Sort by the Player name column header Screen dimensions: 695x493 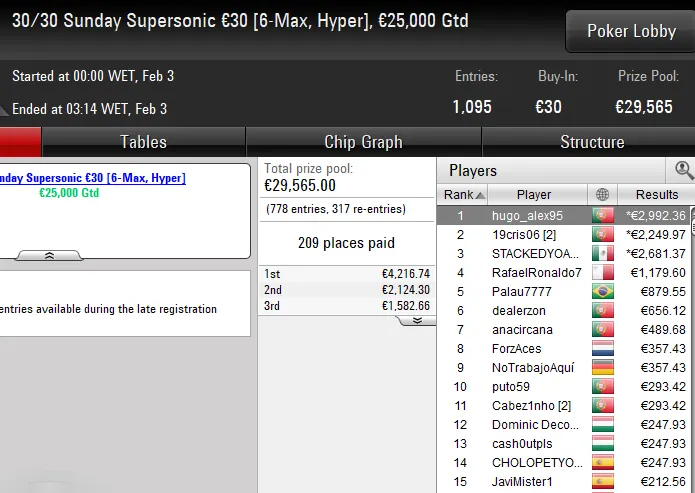(x=534, y=195)
